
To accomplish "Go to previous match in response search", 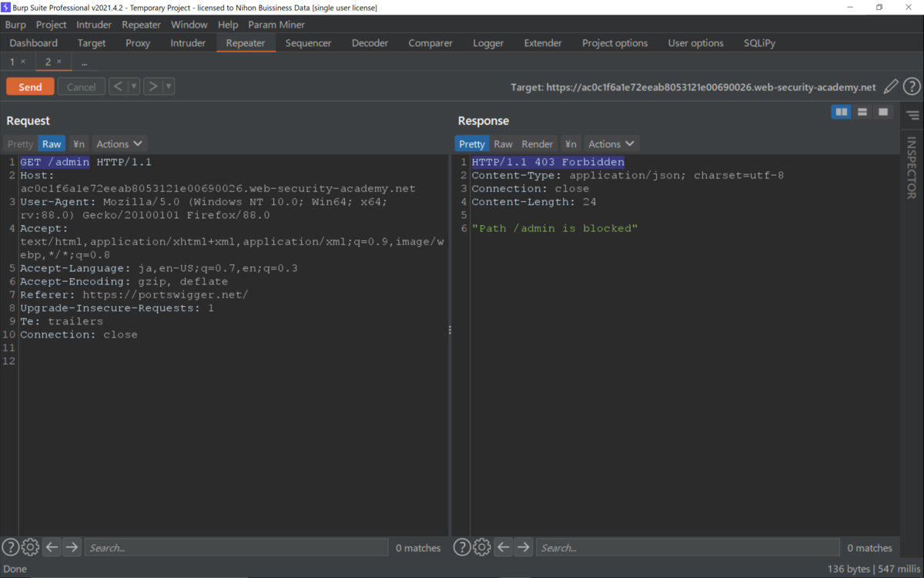I will click(x=503, y=547).
